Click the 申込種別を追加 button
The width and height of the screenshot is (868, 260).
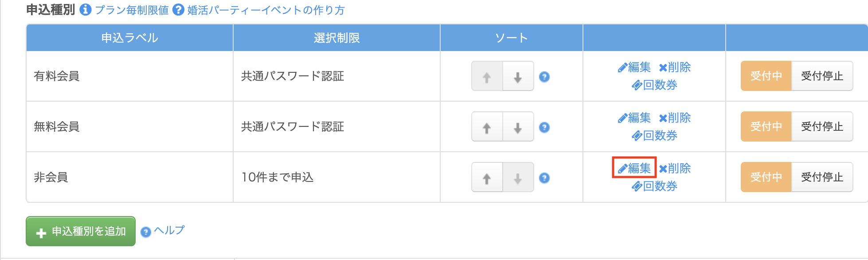[81, 231]
